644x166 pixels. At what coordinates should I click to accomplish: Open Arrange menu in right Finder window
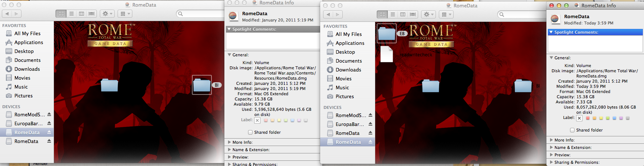tap(446, 14)
